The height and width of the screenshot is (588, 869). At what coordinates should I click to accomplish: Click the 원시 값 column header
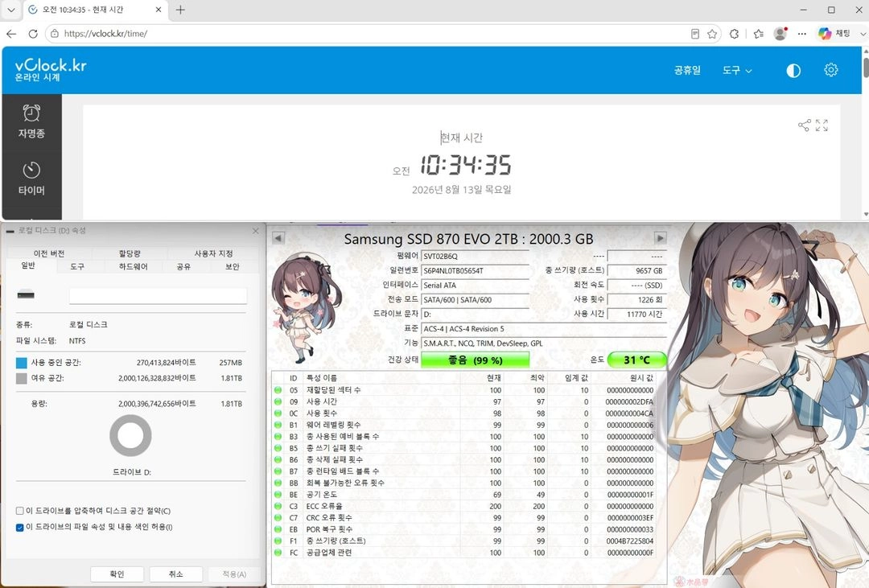642,378
